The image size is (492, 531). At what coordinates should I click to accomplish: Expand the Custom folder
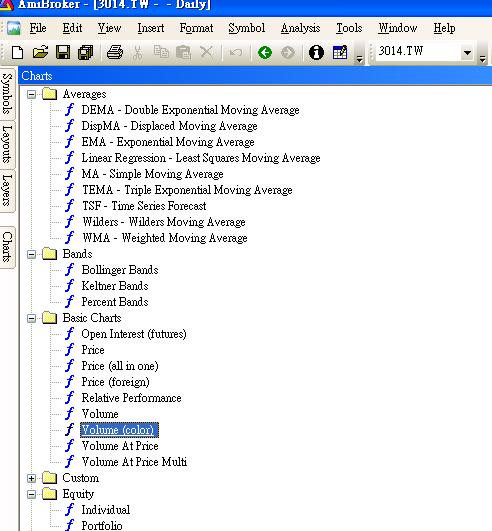click(31, 478)
